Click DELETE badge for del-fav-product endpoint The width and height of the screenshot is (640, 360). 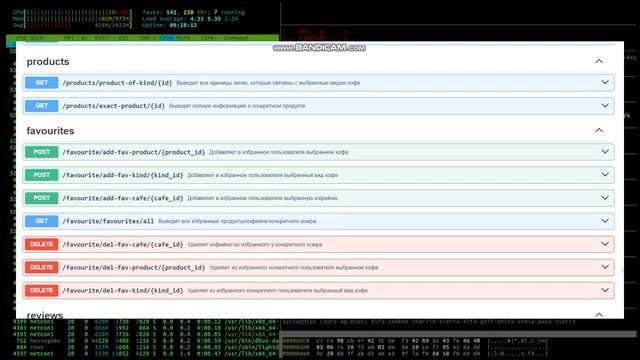[42, 267]
